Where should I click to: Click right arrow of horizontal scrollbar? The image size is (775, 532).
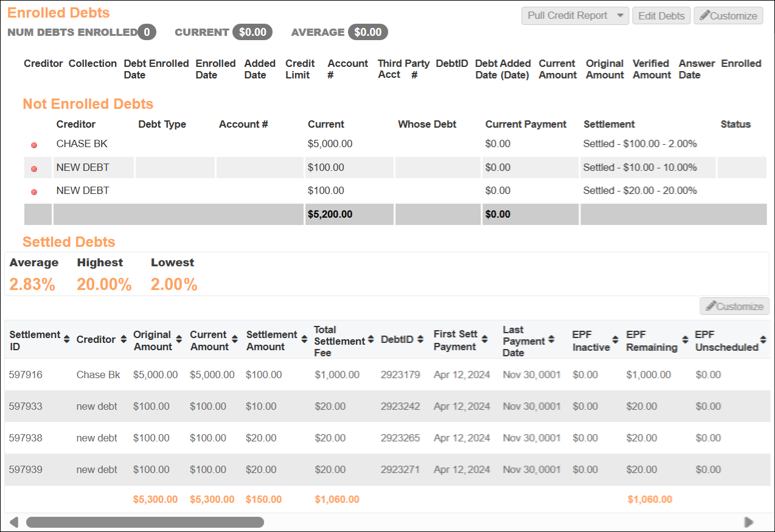pyautogui.click(x=749, y=522)
